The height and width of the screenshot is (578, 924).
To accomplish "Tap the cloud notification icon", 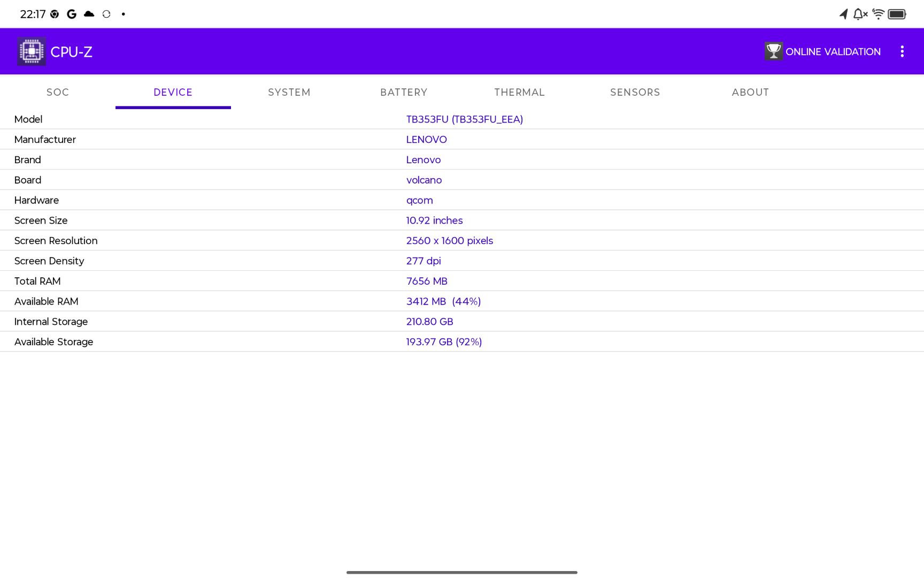I will (89, 14).
